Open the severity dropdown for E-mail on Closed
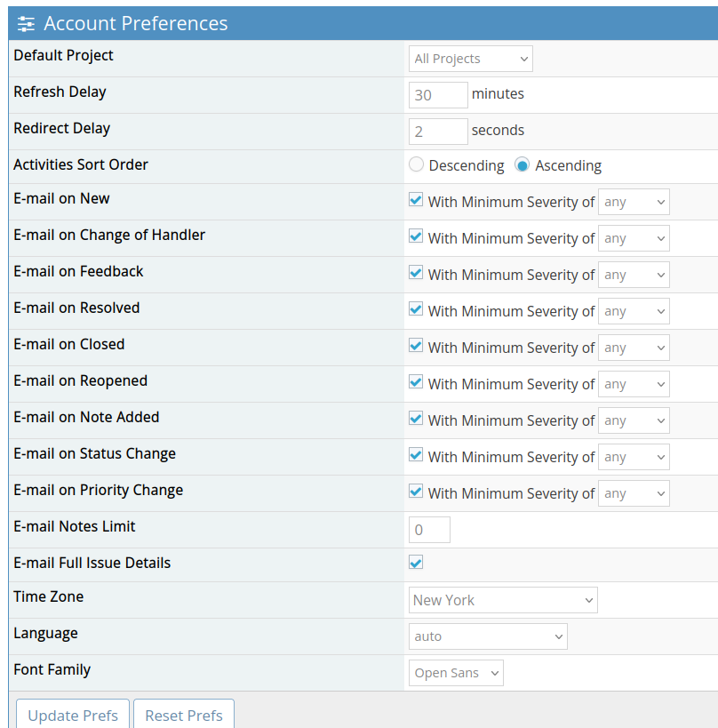Image resolution: width=718 pixels, height=728 pixels. pyautogui.click(x=634, y=348)
